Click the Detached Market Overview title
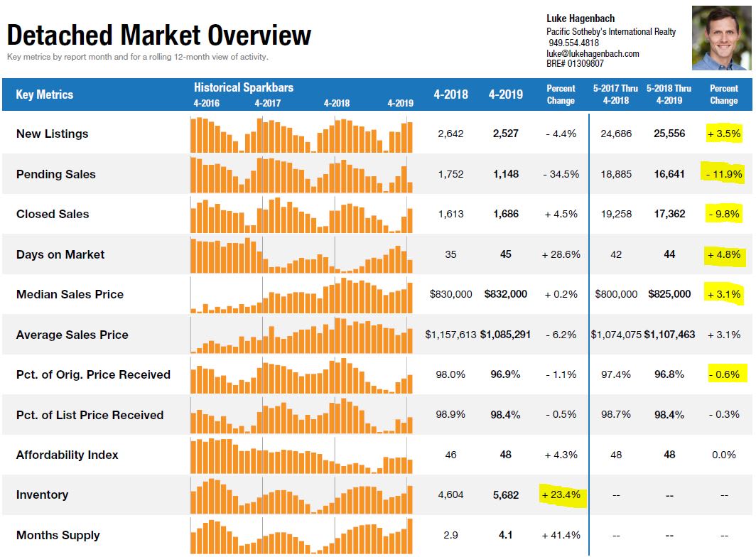756x557 pixels. tap(159, 35)
